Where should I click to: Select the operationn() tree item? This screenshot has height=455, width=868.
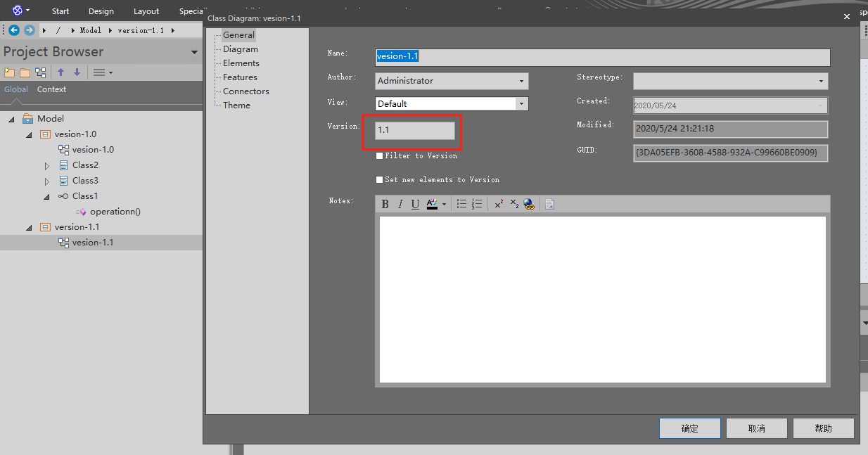(x=115, y=212)
